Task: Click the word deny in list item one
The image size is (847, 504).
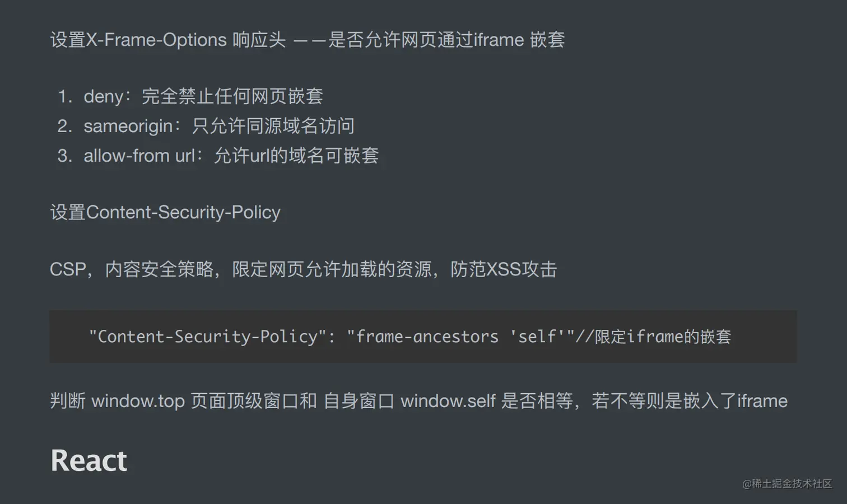Action: 104,96
